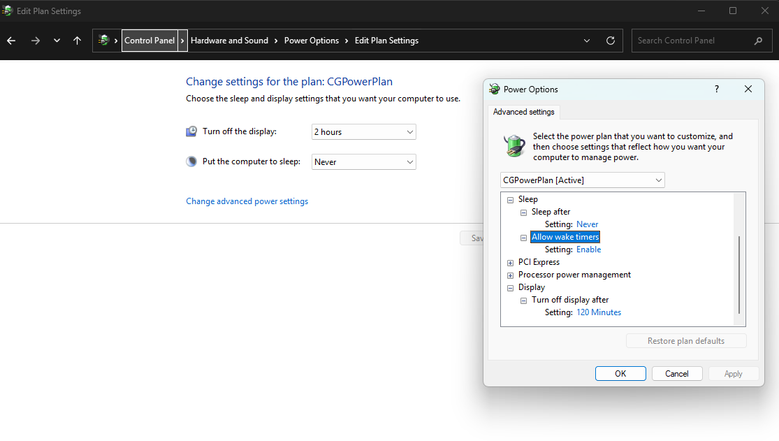Click the moon icon beside Put the computer to sleep
The height and width of the screenshot is (441, 779).
point(191,161)
